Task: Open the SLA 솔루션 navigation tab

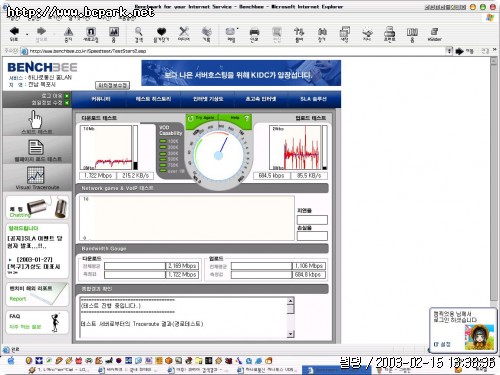Action: point(313,99)
